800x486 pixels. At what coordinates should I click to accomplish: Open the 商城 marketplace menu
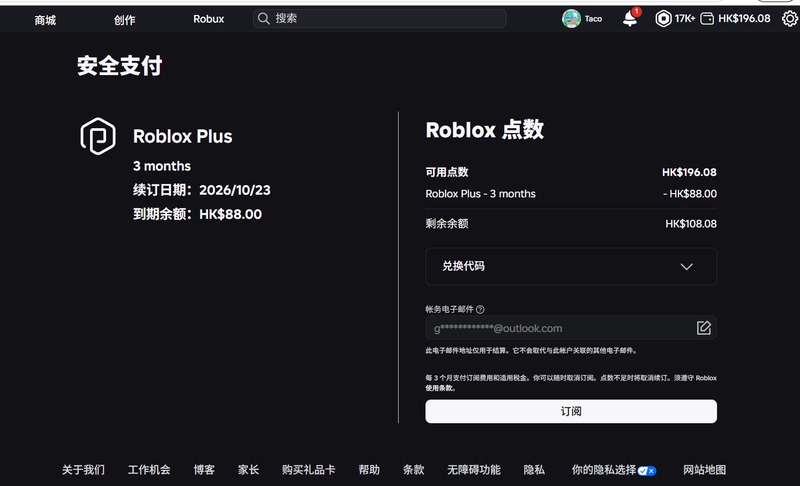click(x=45, y=20)
